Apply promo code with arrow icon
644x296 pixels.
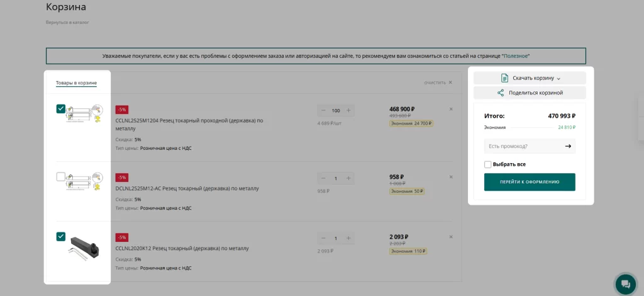point(568,146)
